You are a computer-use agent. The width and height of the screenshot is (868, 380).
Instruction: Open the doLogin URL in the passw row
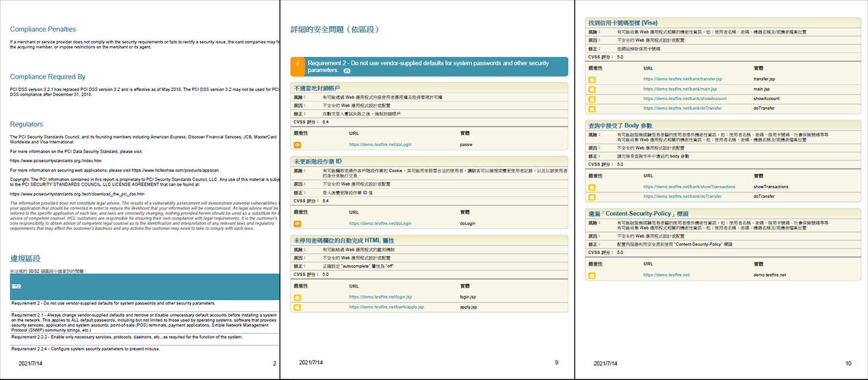[x=380, y=144]
